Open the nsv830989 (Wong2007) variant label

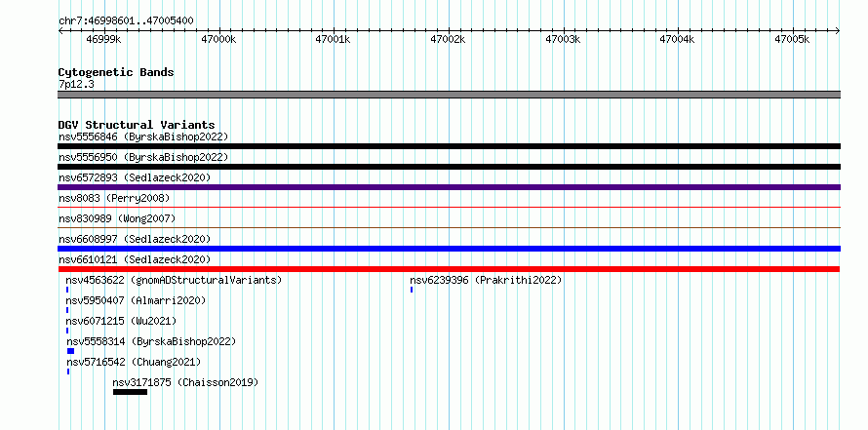(117, 218)
